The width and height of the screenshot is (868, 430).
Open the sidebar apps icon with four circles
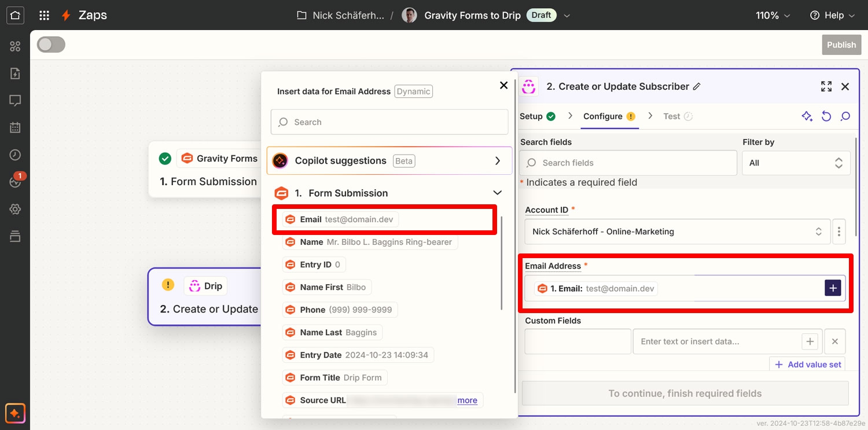point(15,46)
